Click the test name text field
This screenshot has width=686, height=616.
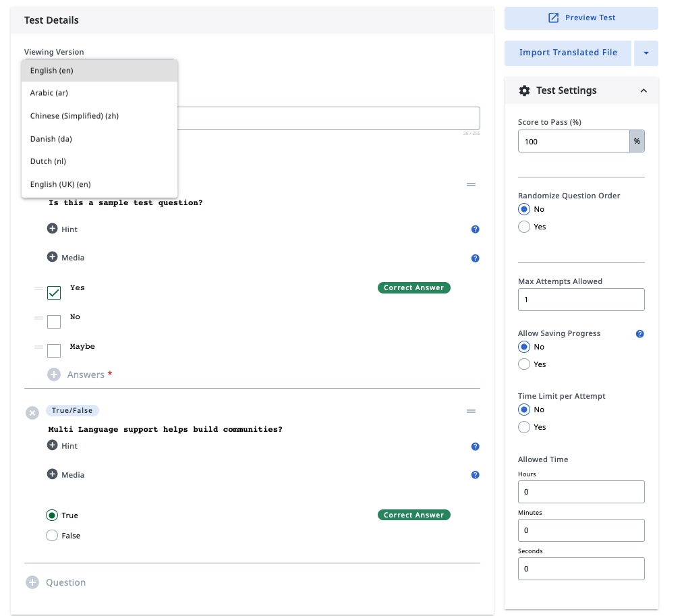tap(328, 118)
